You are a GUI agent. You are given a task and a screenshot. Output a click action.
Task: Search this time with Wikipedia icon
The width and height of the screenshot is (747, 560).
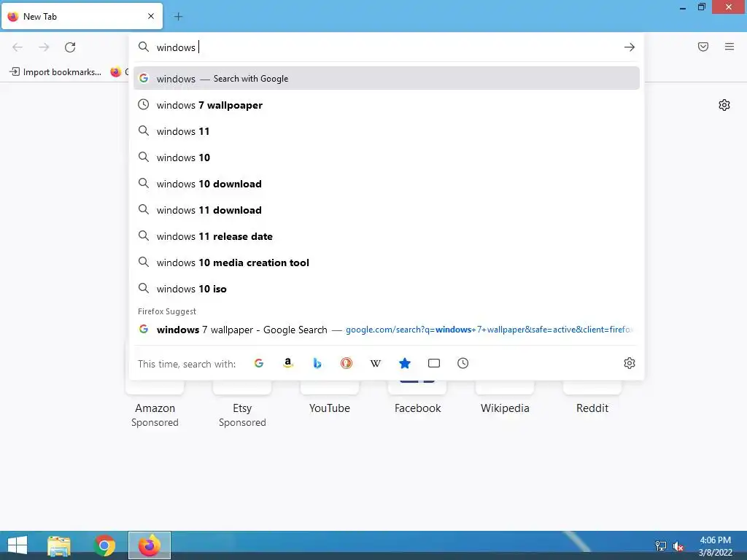[376, 363]
